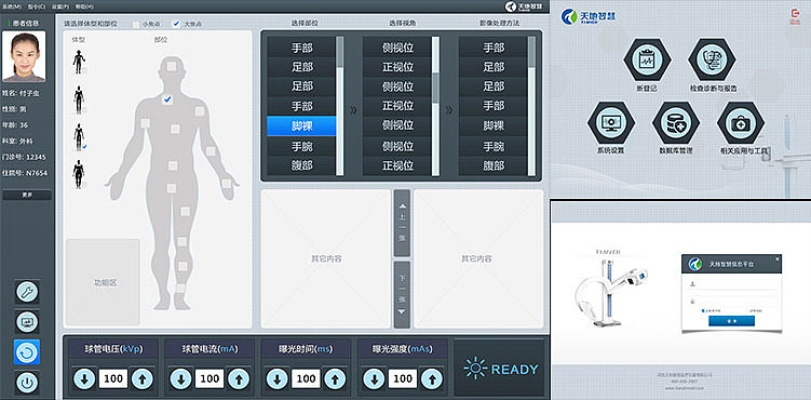
Task: Select 腹部 in the 选择部位 list
Action: coord(302,166)
